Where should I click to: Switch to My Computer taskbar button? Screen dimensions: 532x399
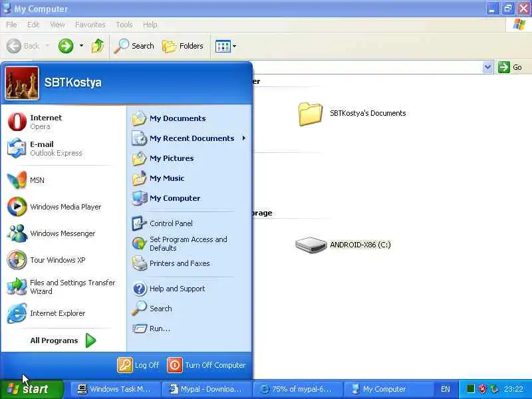point(388,389)
